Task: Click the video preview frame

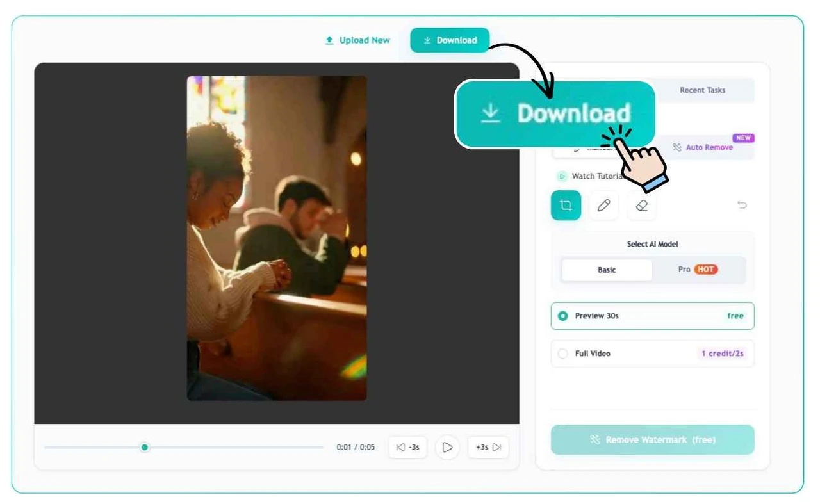Action: [277, 238]
